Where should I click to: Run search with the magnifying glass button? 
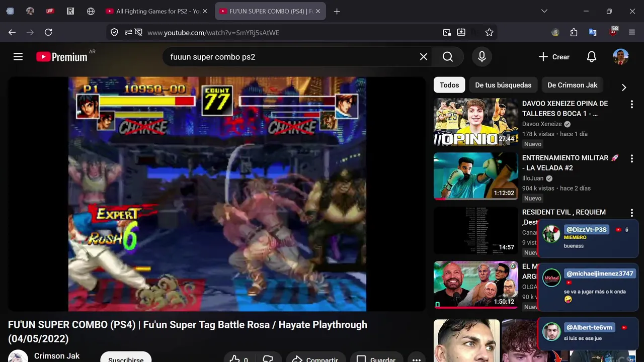point(448,57)
